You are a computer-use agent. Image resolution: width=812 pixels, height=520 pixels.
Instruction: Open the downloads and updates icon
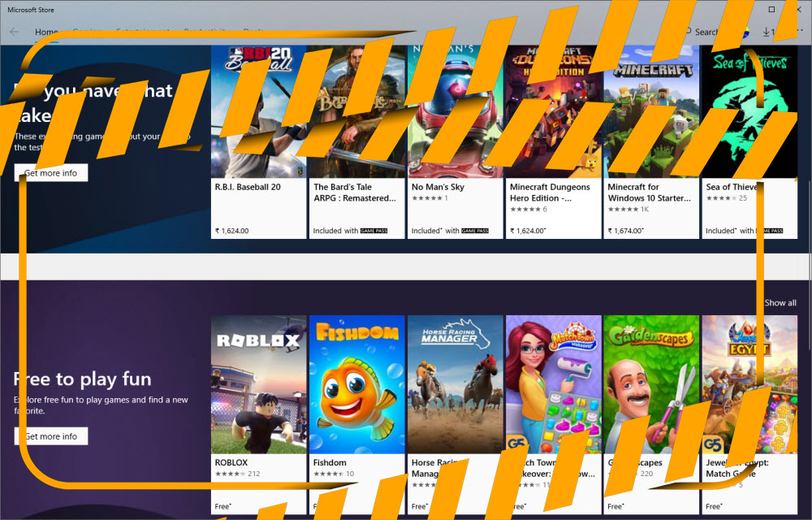tap(768, 32)
